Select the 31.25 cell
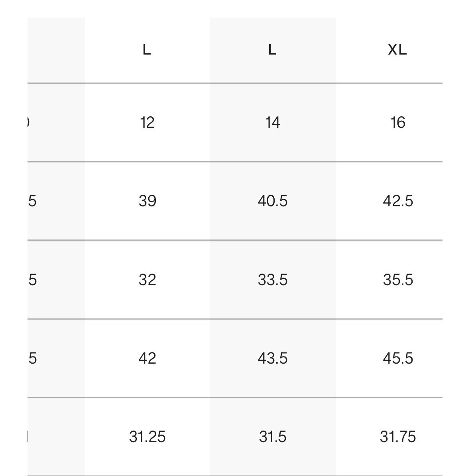 147,437
